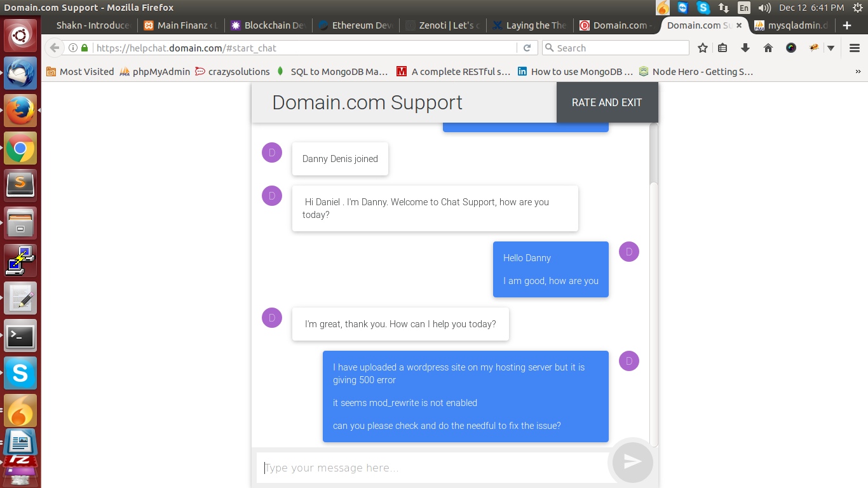Click the Firefox reload page icon
Screen dimensions: 868x488
[x=527, y=48]
